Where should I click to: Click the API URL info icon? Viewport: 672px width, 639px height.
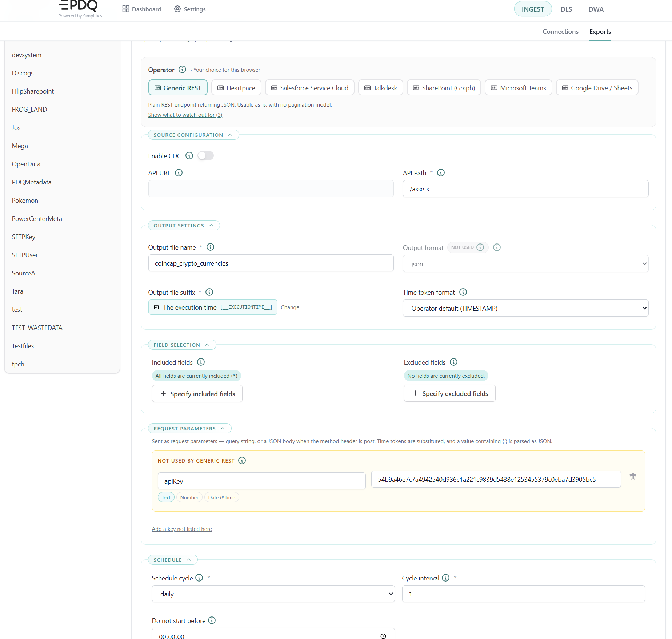[179, 172]
